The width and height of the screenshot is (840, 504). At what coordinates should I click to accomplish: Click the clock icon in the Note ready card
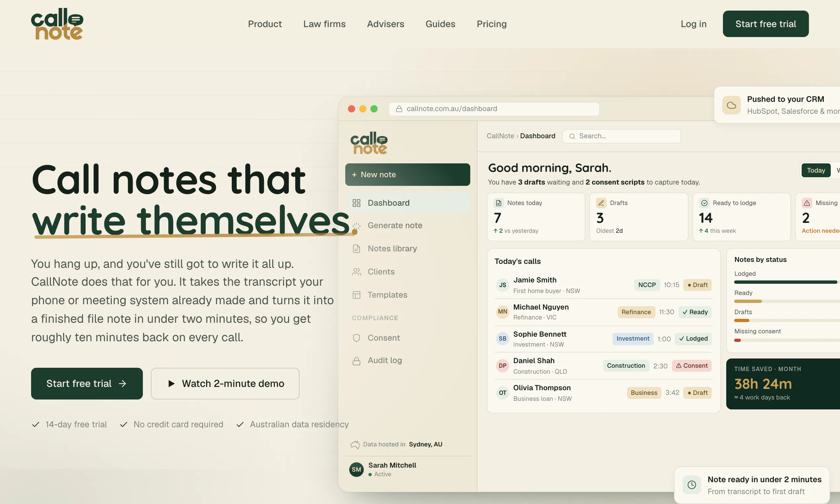coord(692,485)
